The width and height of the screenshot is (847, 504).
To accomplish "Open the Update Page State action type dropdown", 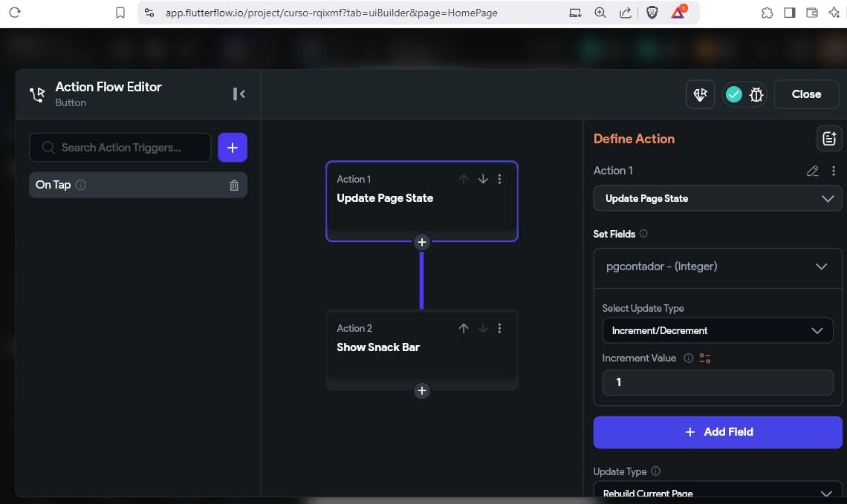I will 718,199.
